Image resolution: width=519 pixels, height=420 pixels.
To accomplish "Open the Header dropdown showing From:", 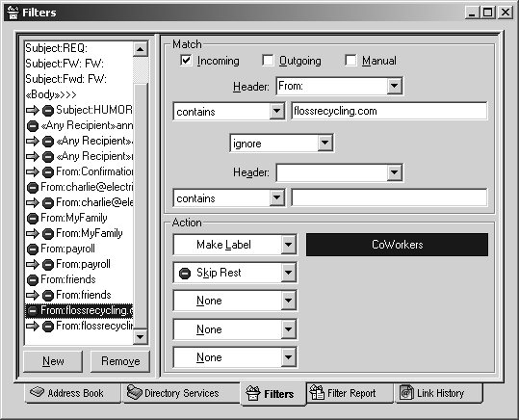I will click(x=339, y=86).
